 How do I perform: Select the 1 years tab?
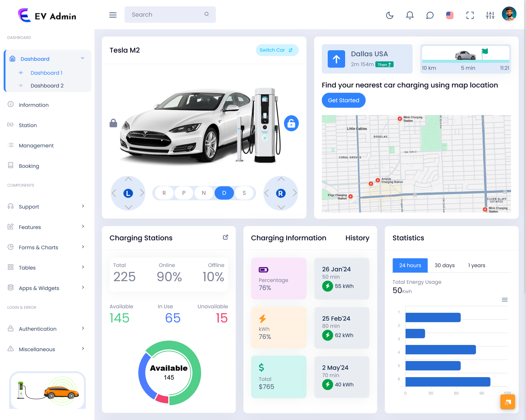coord(476,265)
